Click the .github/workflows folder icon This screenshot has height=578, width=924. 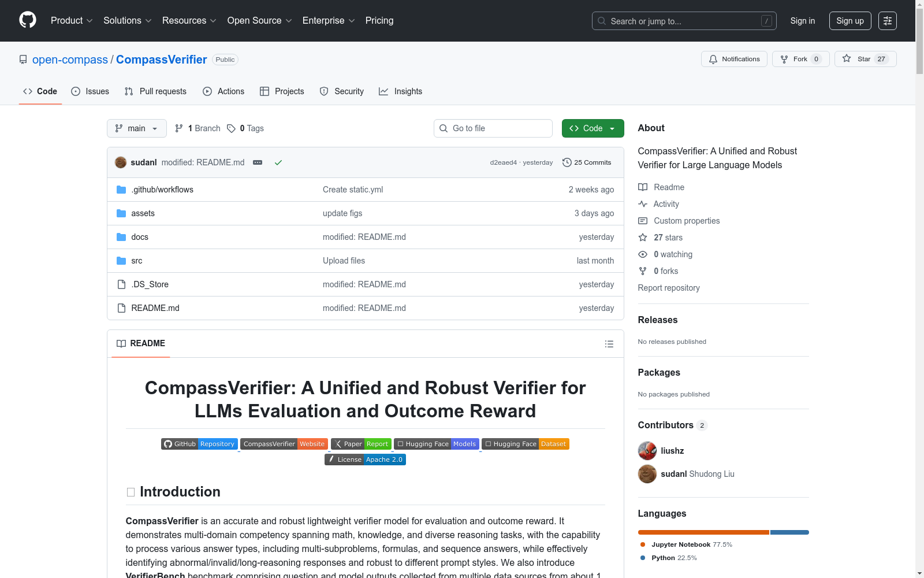tap(121, 190)
